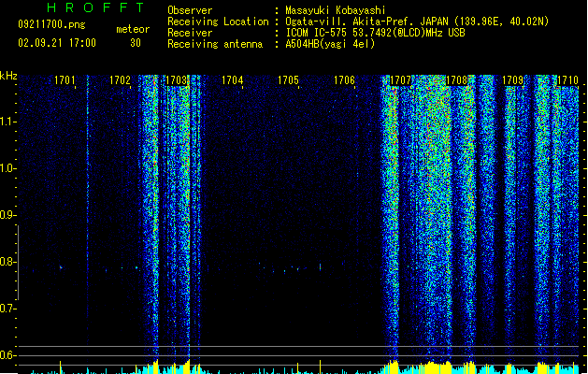Click the HROFFT title text
Viewport: 588px width, 374px height.
(x=96, y=7)
